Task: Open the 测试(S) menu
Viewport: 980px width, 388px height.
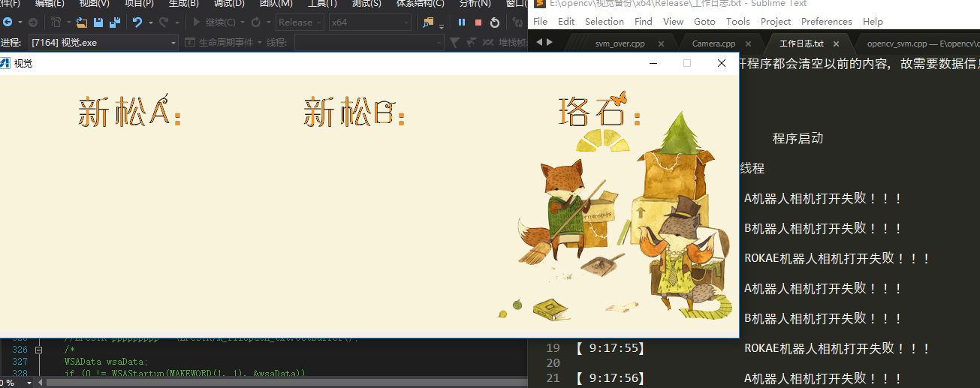Action: tap(366, 4)
